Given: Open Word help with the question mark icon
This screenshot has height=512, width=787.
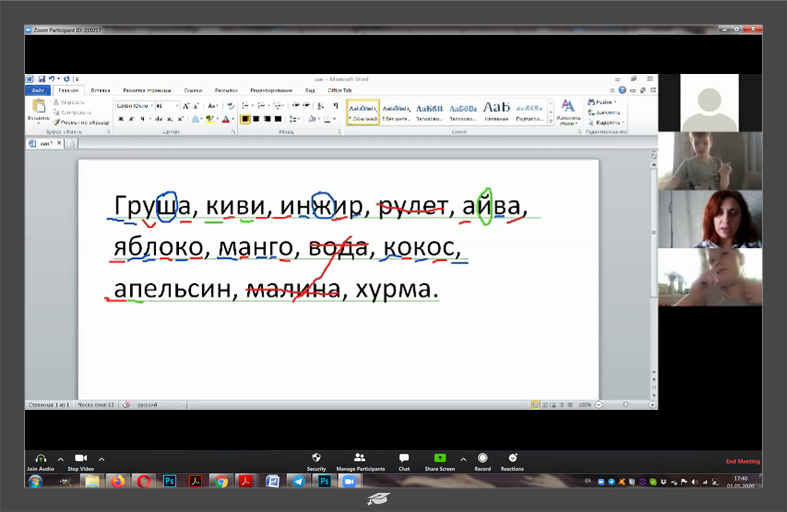Looking at the screenshot, I should point(622,90).
